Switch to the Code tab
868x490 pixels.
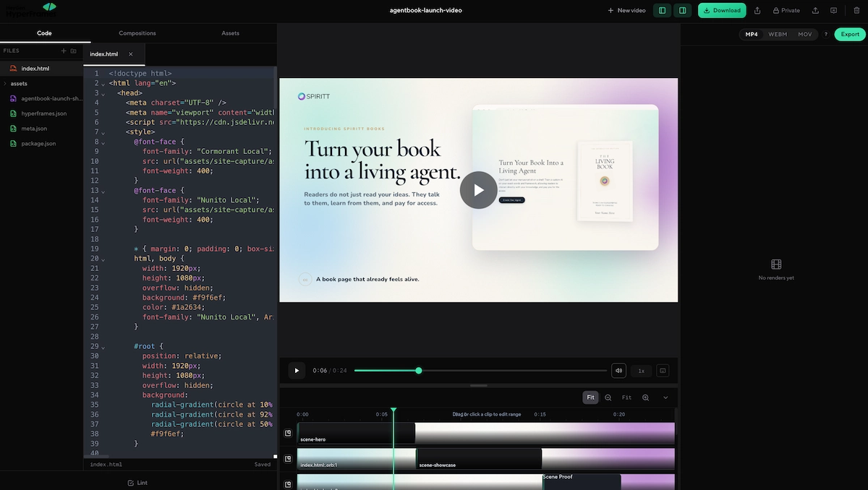coord(44,33)
